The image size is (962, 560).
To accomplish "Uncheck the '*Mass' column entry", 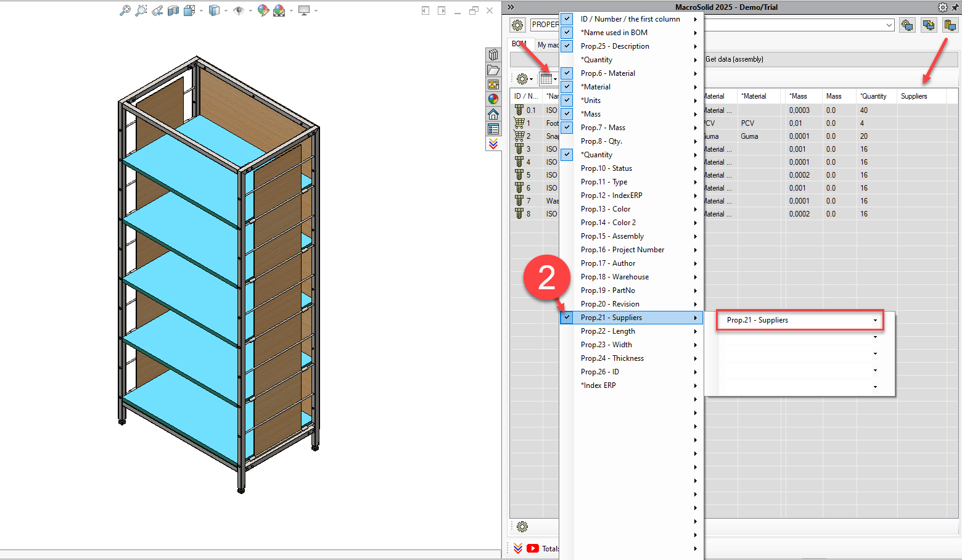I will pyautogui.click(x=567, y=114).
